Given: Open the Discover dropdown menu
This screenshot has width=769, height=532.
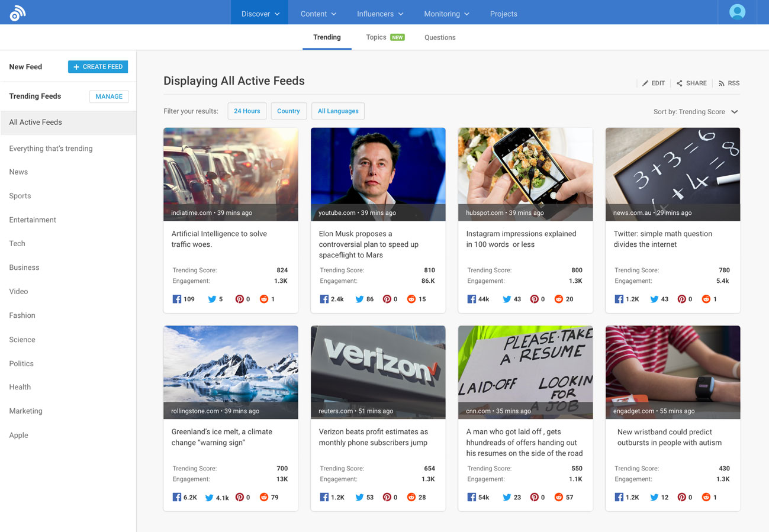Looking at the screenshot, I should tap(259, 14).
